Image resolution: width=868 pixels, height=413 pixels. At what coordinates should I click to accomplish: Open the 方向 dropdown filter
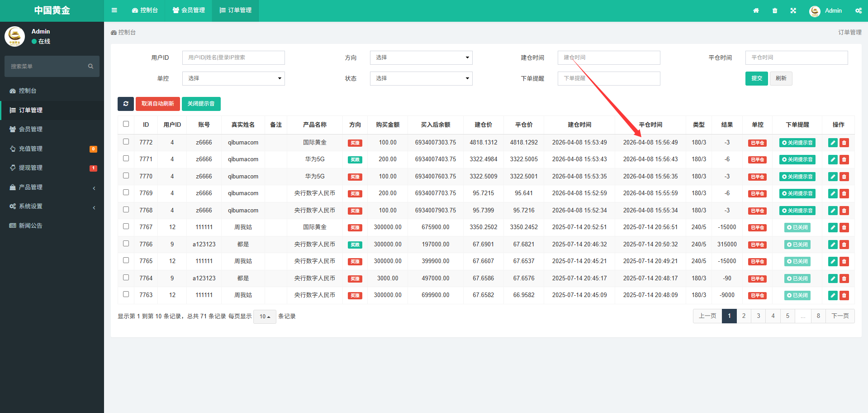coord(421,58)
